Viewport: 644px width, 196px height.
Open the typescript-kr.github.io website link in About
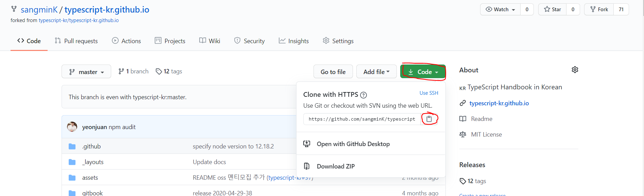point(499,103)
